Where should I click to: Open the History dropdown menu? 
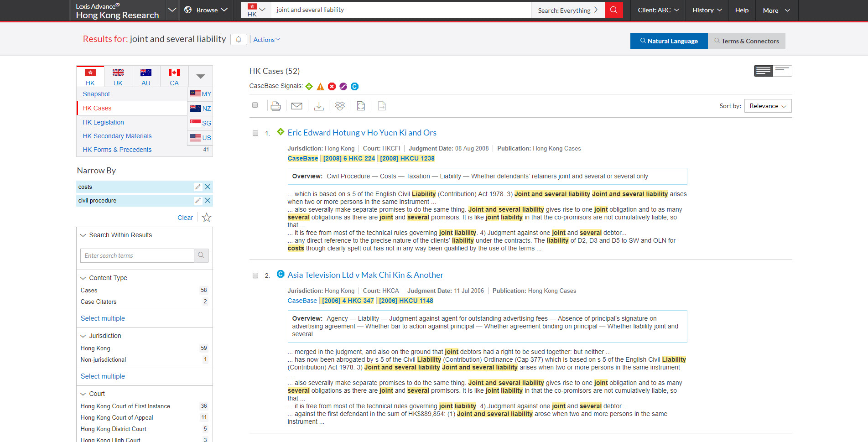point(707,10)
